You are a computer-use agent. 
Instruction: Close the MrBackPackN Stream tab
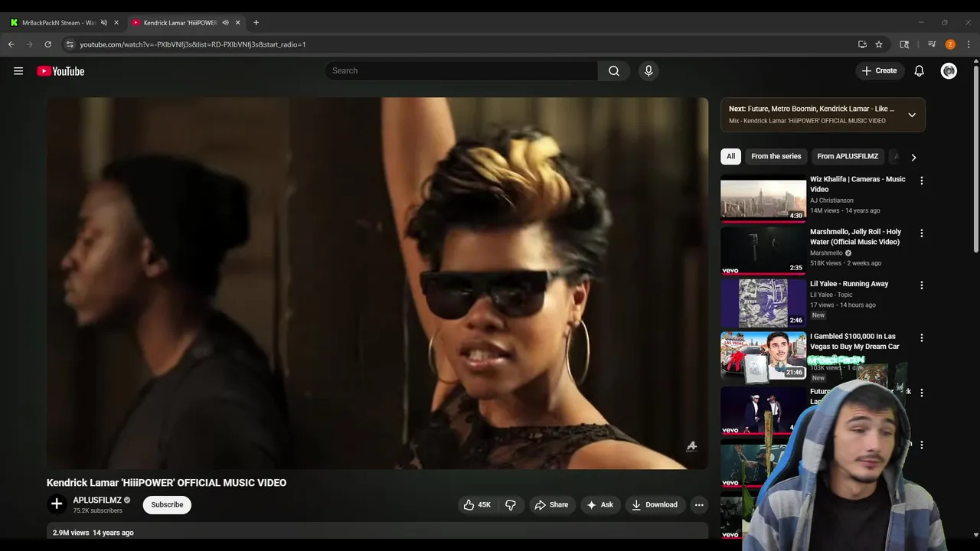pos(116,23)
